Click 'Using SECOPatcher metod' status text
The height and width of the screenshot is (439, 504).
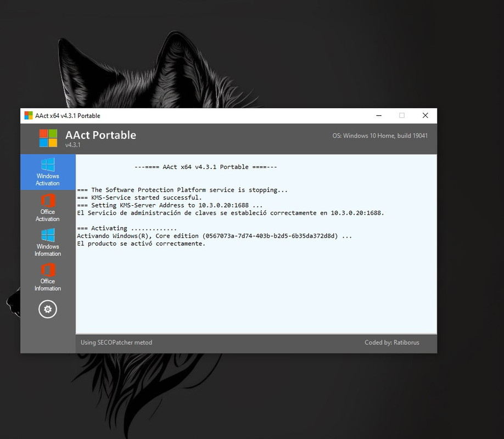pos(116,342)
